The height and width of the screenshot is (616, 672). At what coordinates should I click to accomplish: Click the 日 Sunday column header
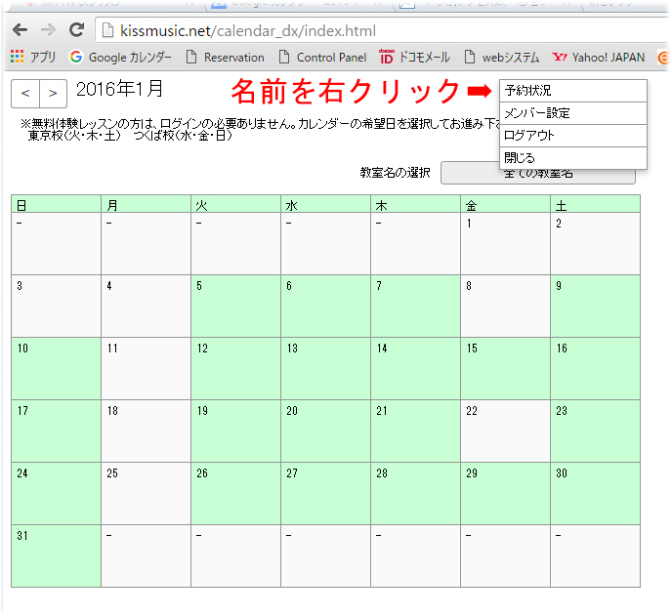(56, 204)
